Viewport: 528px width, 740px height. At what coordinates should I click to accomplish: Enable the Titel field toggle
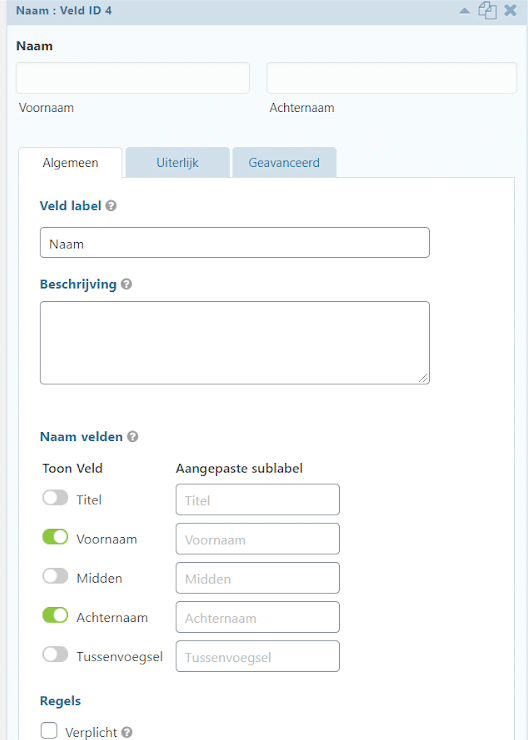coord(55,498)
